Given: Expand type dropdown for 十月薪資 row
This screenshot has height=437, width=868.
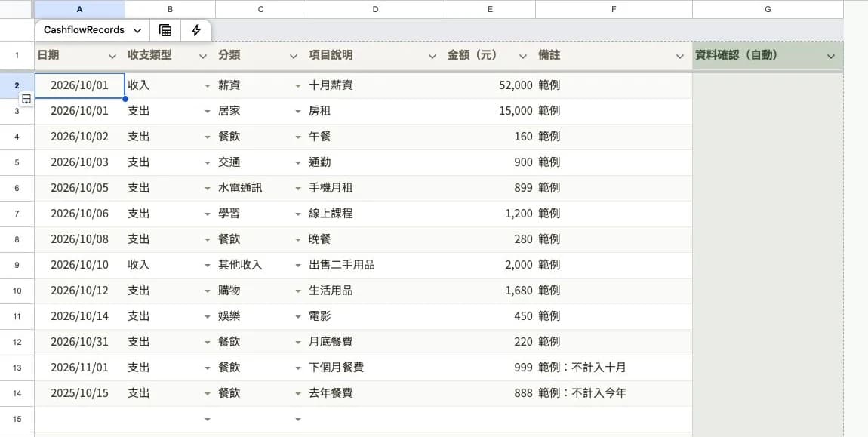Looking at the screenshot, I should click(x=208, y=86).
